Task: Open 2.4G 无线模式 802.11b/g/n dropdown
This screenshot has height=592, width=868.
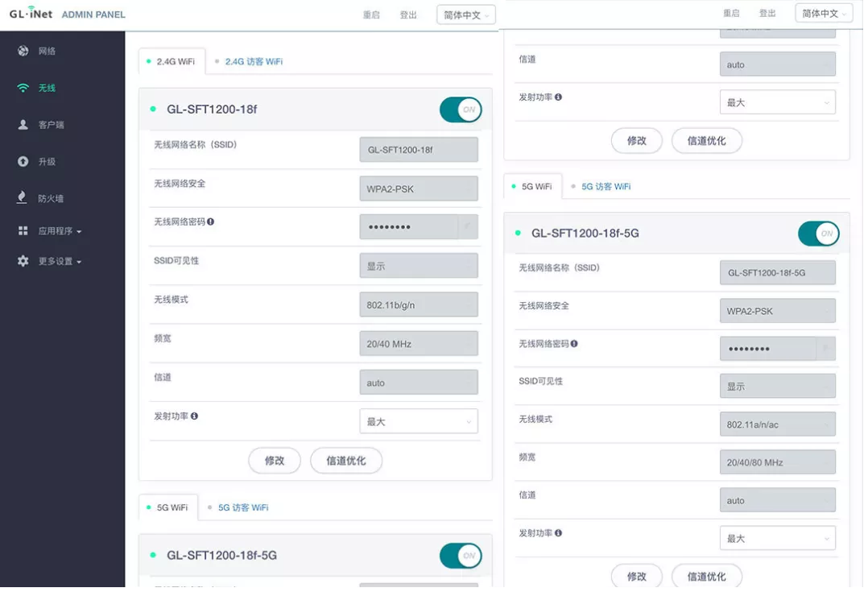Action: tap(419, 305)
